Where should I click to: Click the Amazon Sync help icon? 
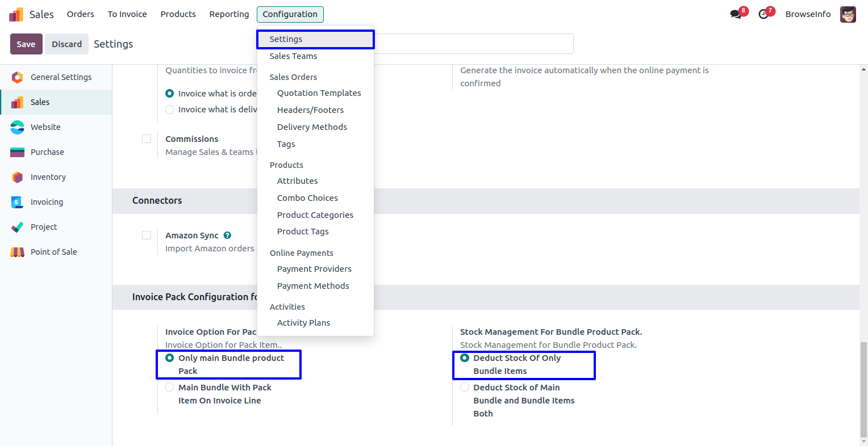tap(227, 235)
